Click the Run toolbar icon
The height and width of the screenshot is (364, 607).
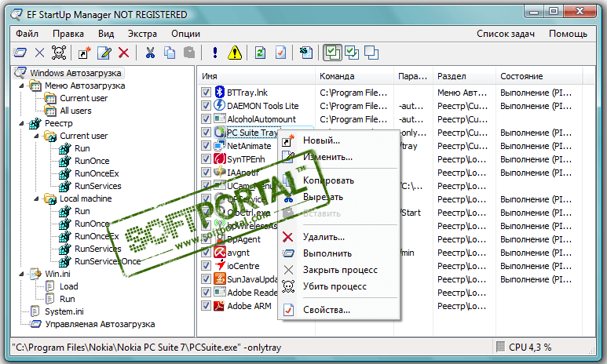tap(20, 53)
